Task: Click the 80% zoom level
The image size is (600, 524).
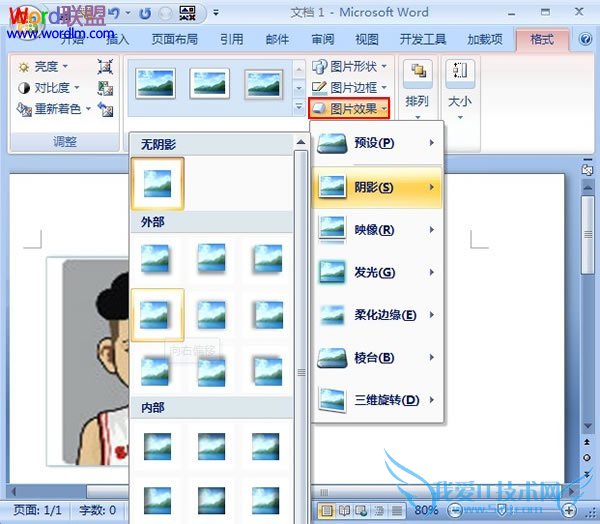Action: click(426, 510)
